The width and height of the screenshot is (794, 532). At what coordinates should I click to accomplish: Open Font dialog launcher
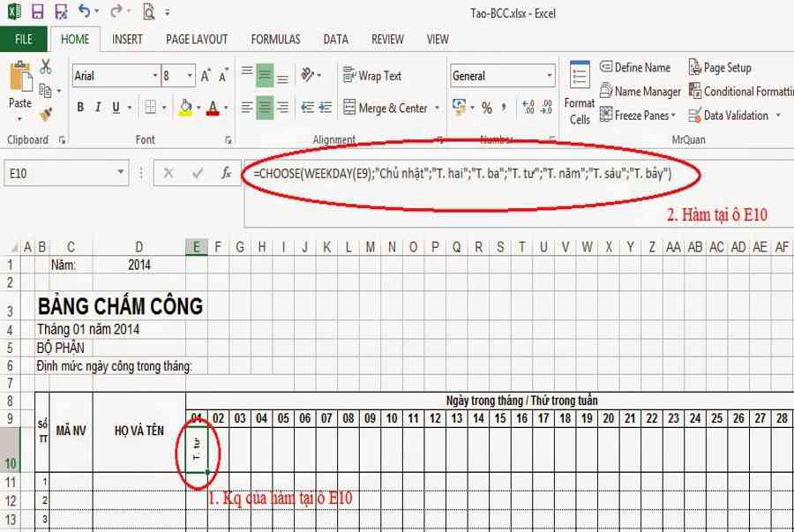pyautogui.click(x=228, y=139)
